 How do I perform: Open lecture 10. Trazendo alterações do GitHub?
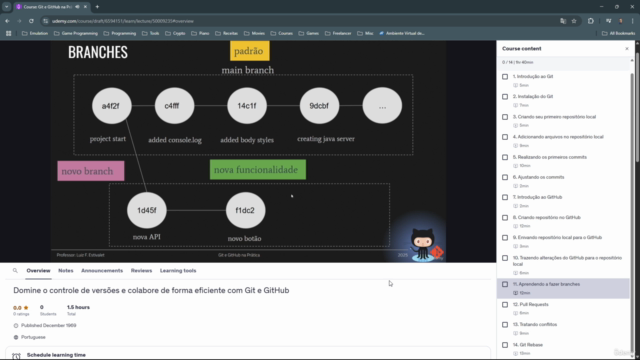click(563, 265)
